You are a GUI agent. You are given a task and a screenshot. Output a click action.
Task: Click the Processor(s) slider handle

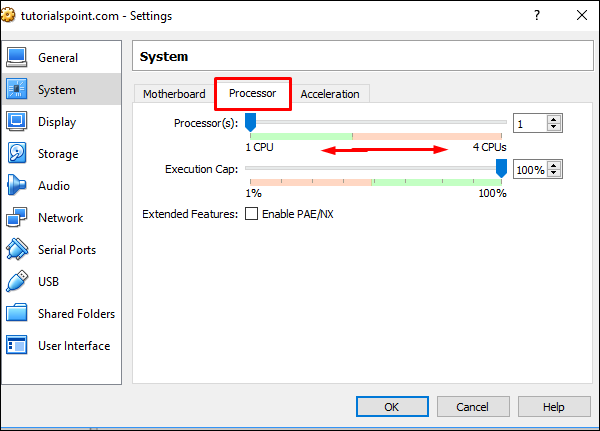tap(251, 122)
